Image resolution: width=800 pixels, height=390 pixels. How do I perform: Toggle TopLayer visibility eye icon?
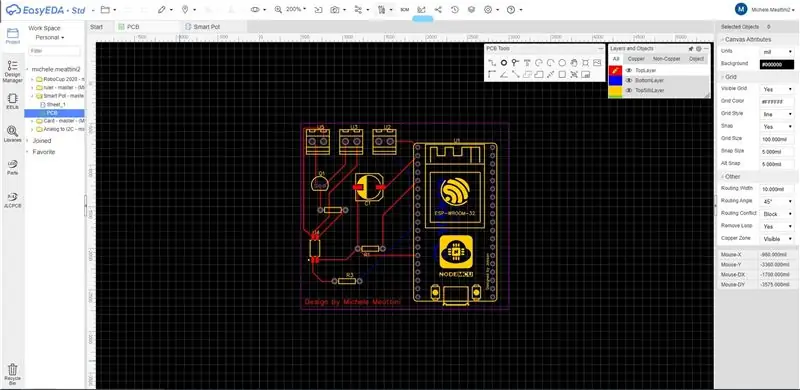tap(629, 70)
